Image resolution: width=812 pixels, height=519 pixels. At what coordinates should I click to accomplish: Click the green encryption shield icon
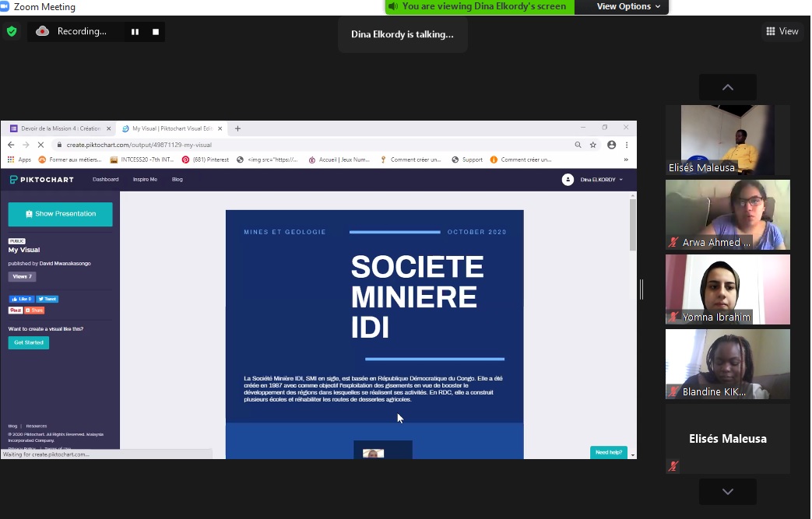coord(12,32)
